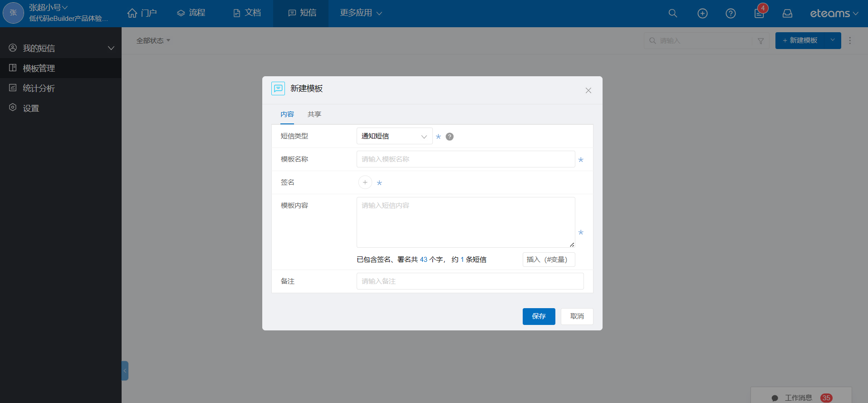Click the 取消 button

(577, 316)
